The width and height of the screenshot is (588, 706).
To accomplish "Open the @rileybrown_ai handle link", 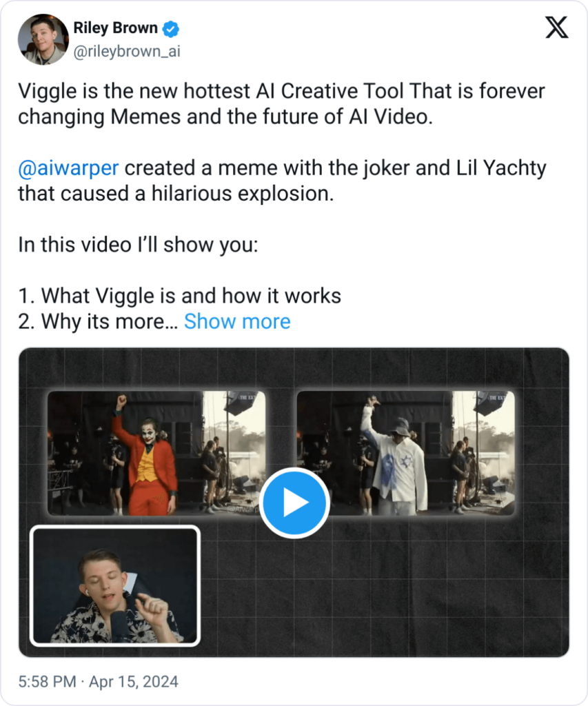I will (x=126, y=51).
